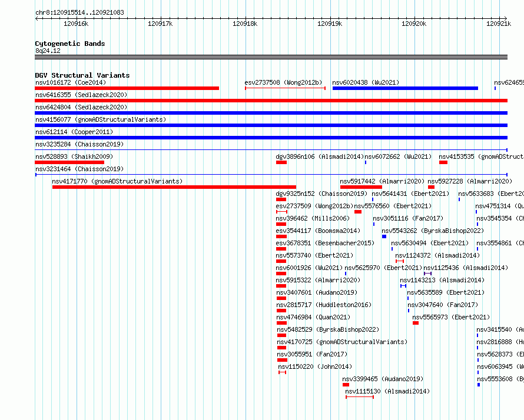Click the chr8:120915514..120921083 coordinates text
The height and width of the screenshot is (420, 524).
tap(79, 12)
